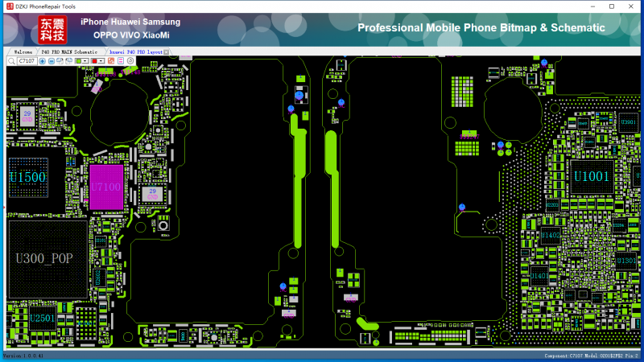Select the magenta highlighted U7100 chip
The image size is (644, 362).
tap(106, 187)
